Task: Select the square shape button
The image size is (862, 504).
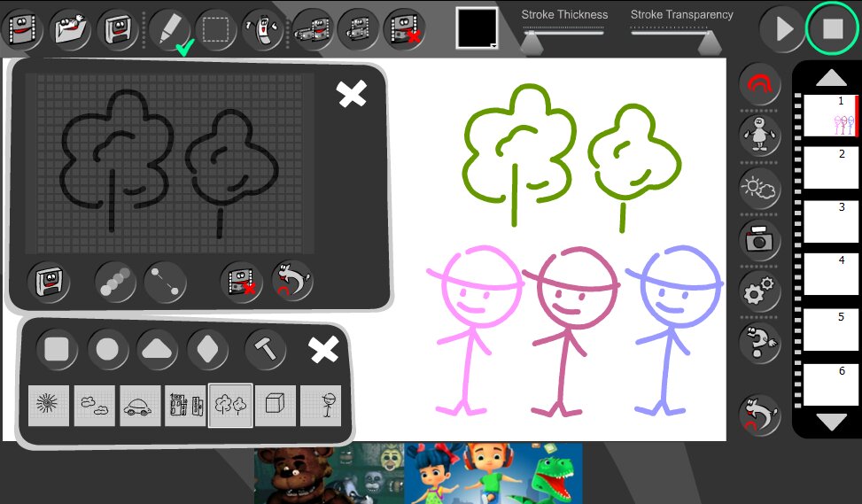Action: 57,348
